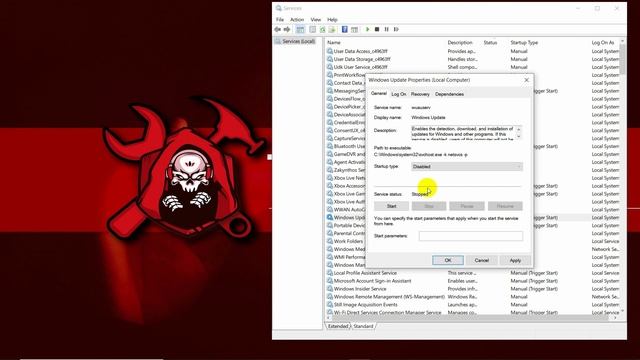Click gear icon beside Udk User Service_c4963ff

point(330,67)
